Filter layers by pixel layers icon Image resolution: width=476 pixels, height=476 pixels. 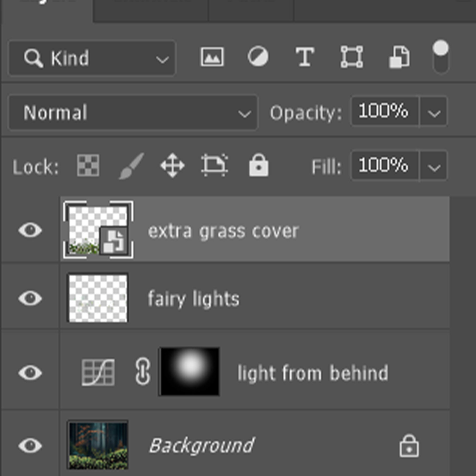coord(212,57)
